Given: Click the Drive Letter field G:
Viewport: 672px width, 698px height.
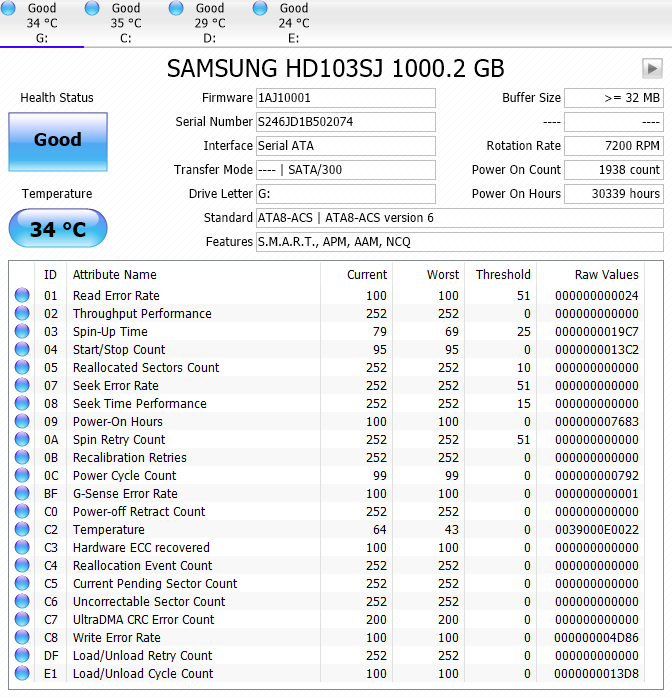Looking at the screenshot, I should [346, 194].
